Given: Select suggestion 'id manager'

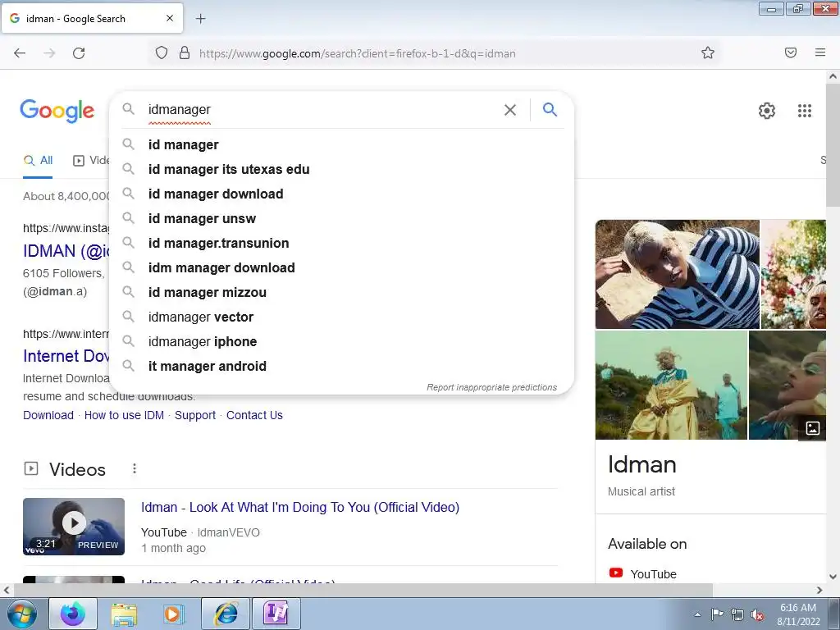Looking at the screenshot, I should pyautogui.click(x=342, y=144).
